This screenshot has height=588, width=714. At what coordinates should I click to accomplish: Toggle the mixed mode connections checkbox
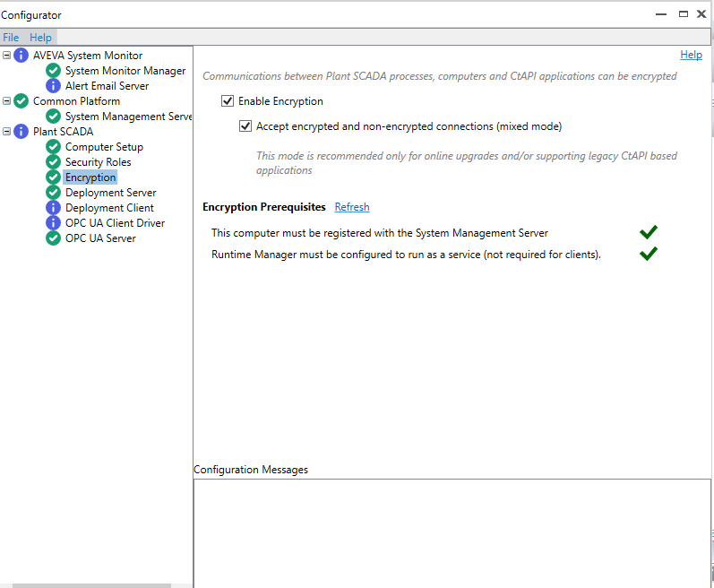pos(245,126)
